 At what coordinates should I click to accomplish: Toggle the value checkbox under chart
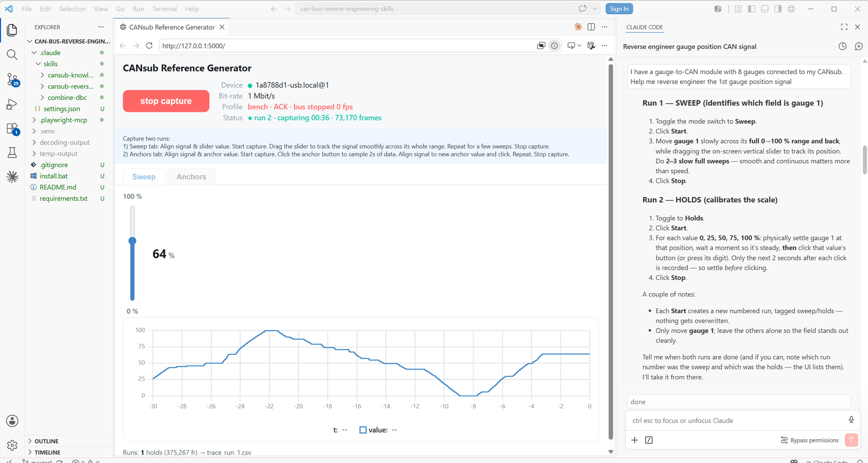point(363,430)
